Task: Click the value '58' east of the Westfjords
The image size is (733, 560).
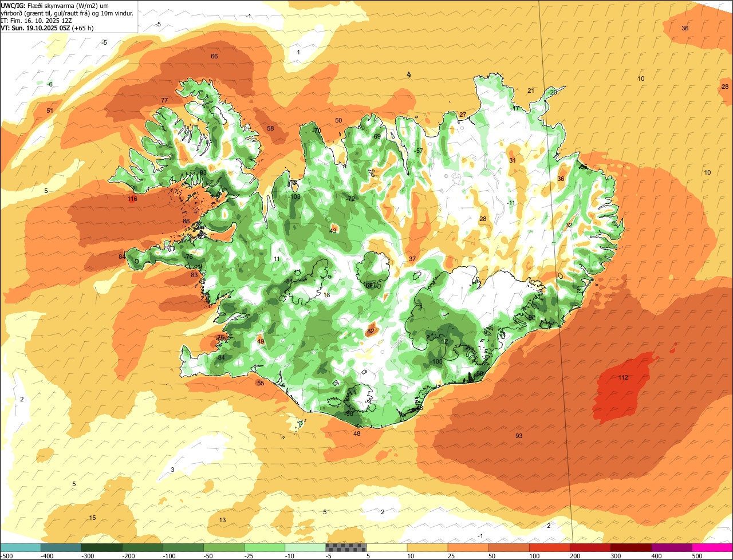Action: 270,128
